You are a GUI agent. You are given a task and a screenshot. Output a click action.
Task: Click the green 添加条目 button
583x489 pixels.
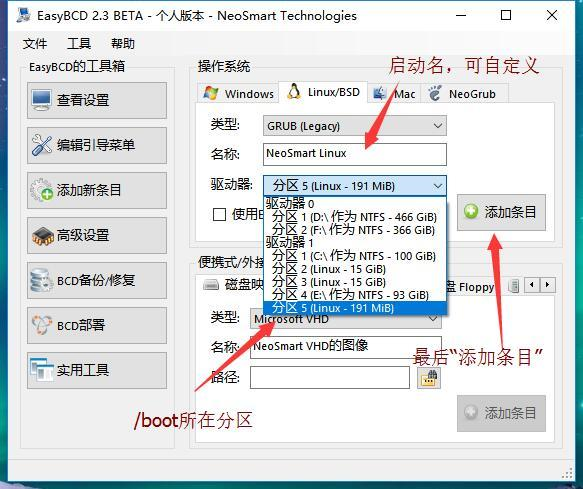501,212
